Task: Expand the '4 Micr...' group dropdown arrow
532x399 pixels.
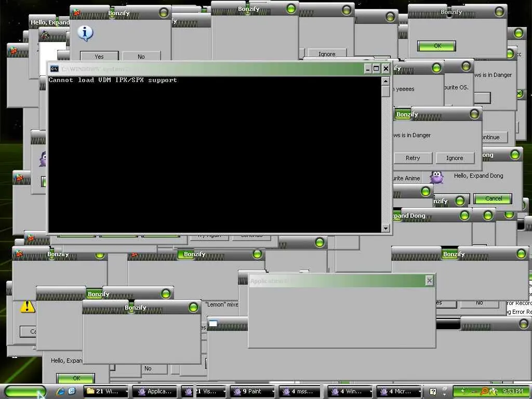Action: [x=419, y=392]
